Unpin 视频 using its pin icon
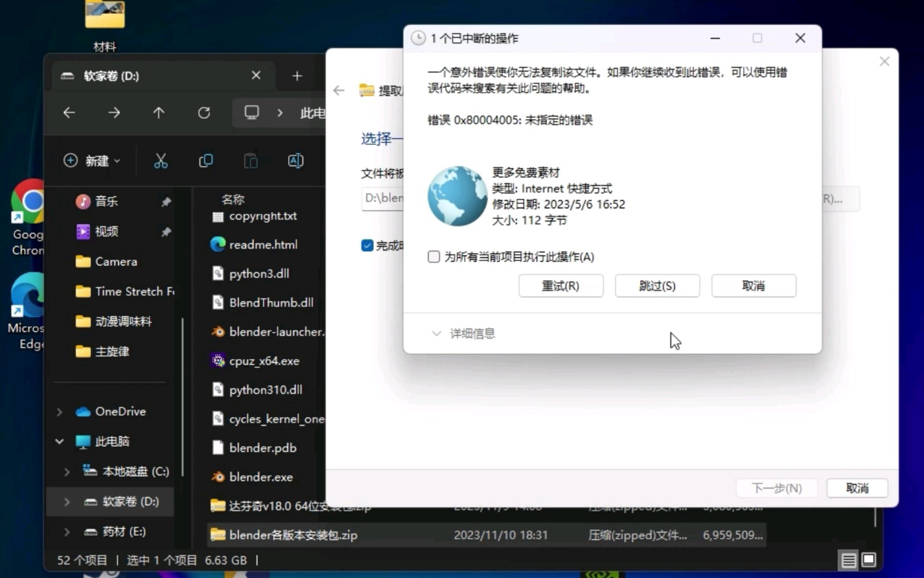 166,232
